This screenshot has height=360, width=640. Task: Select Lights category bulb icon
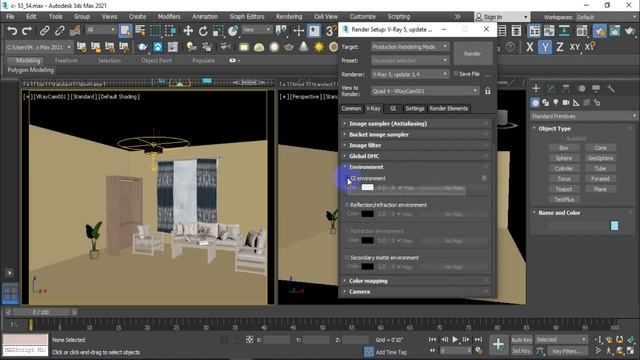[x=556, y=102]
